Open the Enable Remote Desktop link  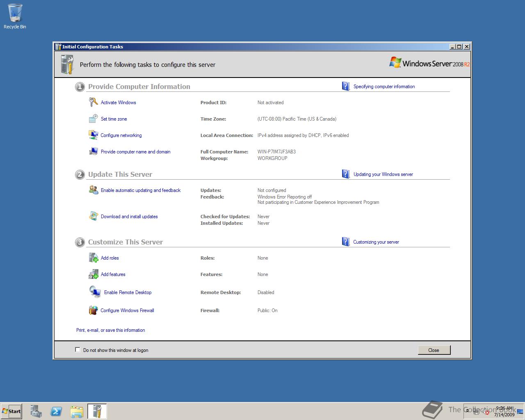(128, 292)
